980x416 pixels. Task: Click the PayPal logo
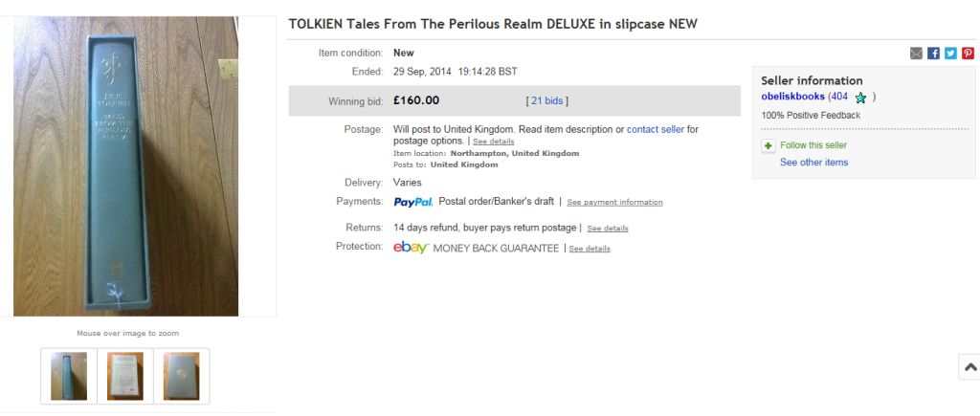413,202
